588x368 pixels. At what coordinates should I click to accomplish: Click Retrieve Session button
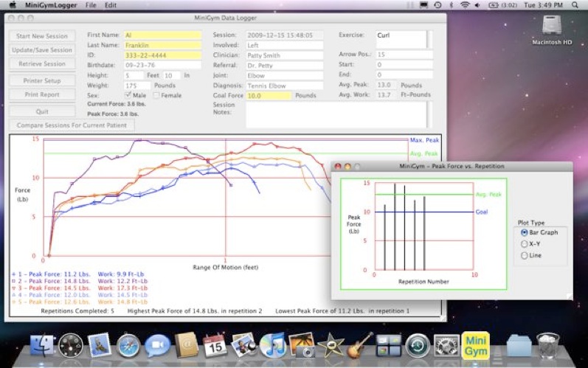(x=42, y=63)
